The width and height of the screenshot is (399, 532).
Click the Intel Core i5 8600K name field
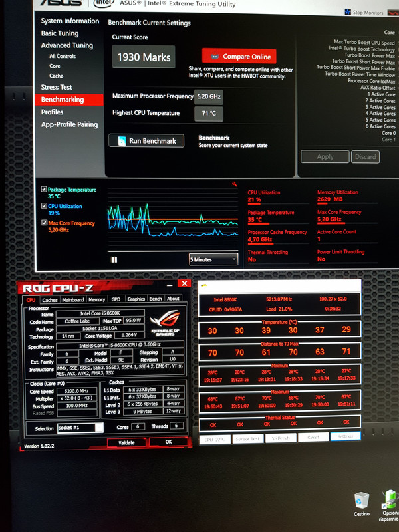pyautogui.click(x=100, y=313)
